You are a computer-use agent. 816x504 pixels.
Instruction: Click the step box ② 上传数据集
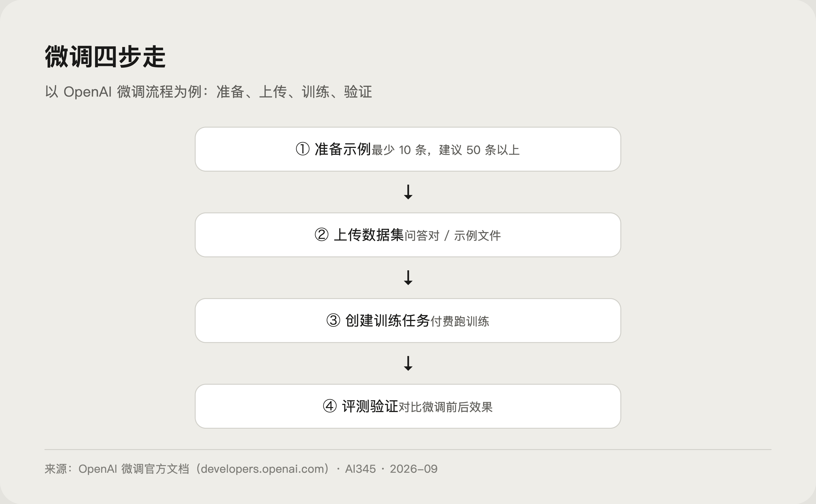click(408, 235)
